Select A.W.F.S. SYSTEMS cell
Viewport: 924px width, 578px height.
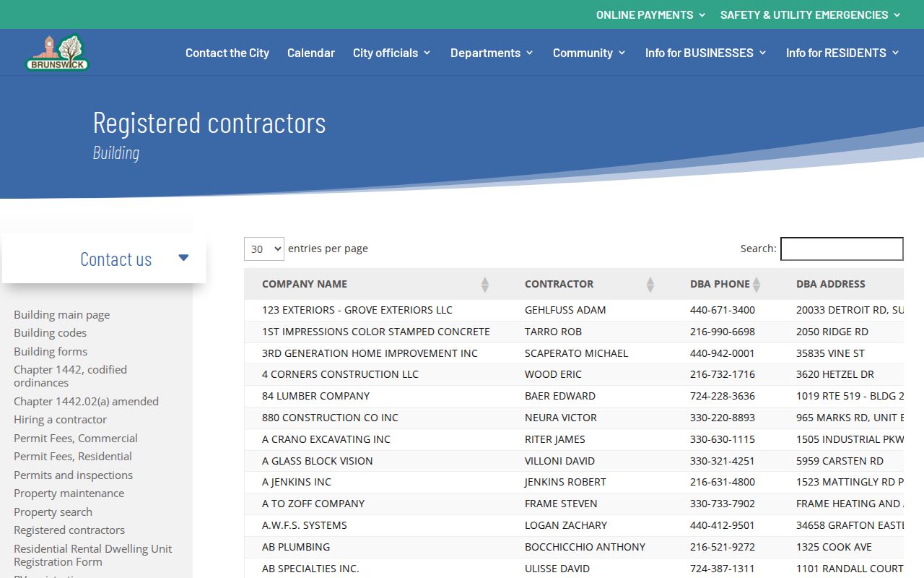click(305, 525)
